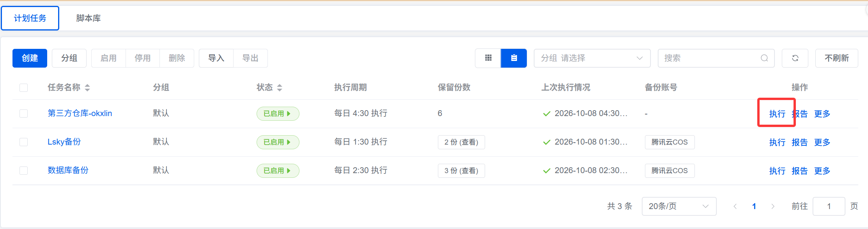The height and width of the screenshot is (229, 868).
Task: Click the 删除 batch button
Action: (177, 58)
